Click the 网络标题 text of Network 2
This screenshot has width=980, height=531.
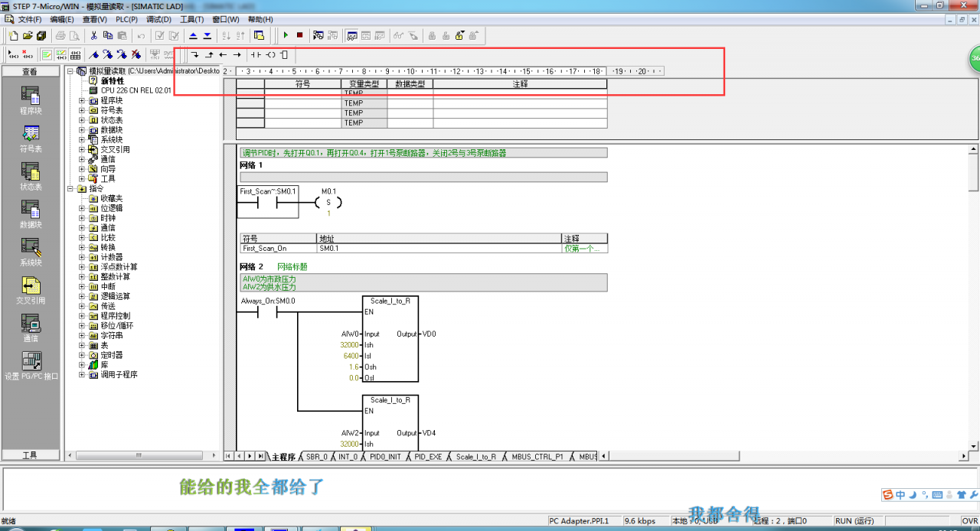pos(292,266)
